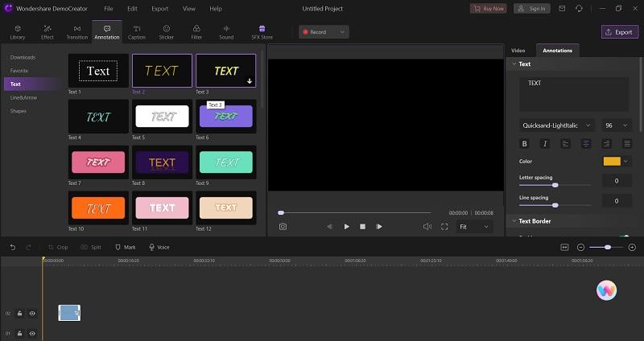Click the Voice microphone icon in timeline toolbar
This screenshot has height=341, width=644.
pyautogui.click(x=152, y=247)
